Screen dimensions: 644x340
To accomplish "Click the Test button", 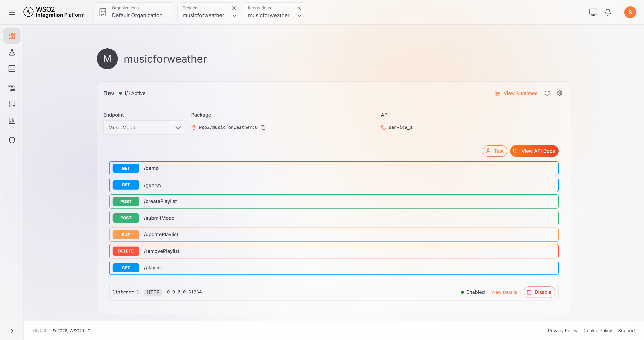I will coord(495,151).
